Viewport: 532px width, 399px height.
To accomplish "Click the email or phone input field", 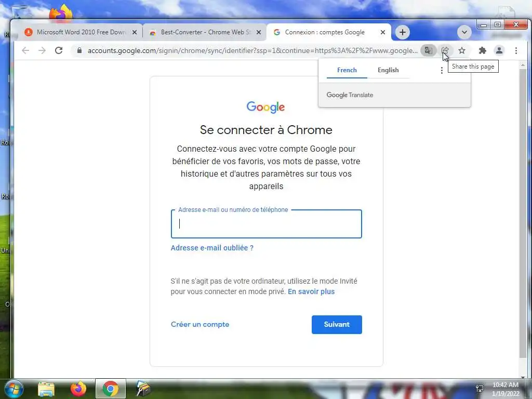I will (x=267, y=224).
